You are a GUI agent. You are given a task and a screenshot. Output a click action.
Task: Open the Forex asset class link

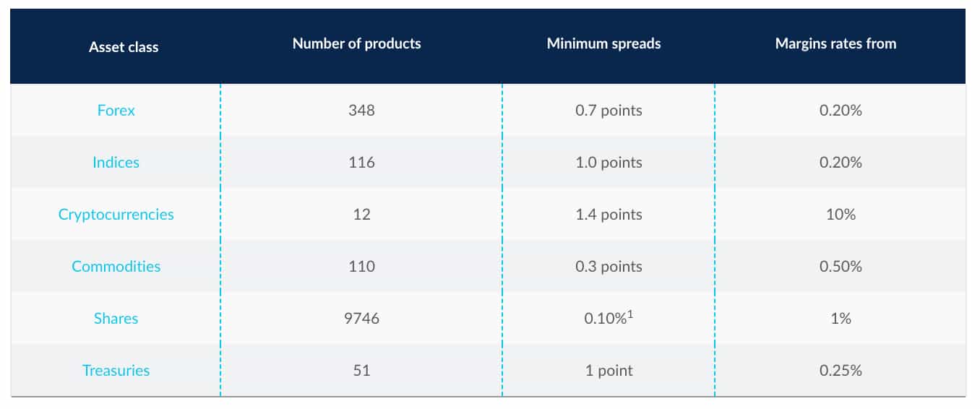click(x=116, y=111)
